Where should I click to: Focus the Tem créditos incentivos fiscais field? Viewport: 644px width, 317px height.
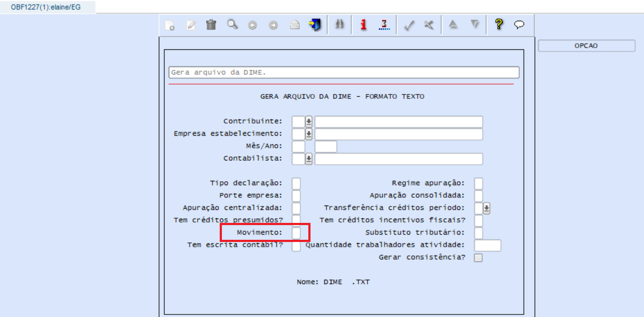tap(479, 221)
